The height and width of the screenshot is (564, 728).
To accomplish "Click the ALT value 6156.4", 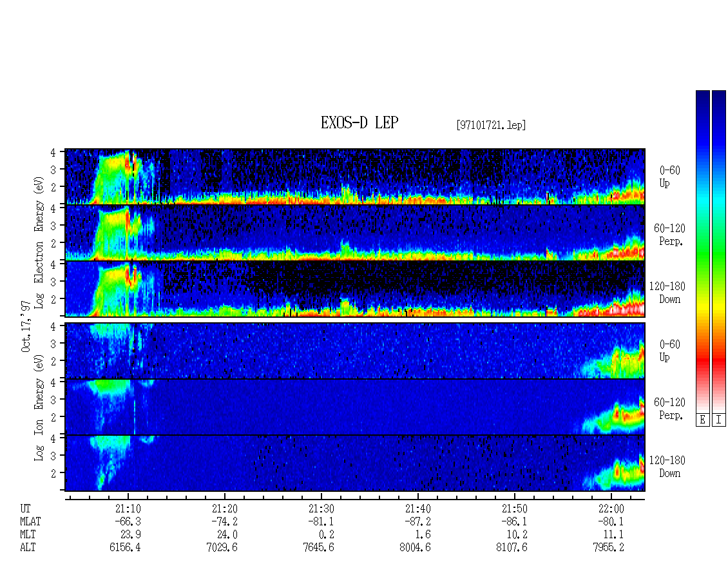I will click(x=126, y=547).
